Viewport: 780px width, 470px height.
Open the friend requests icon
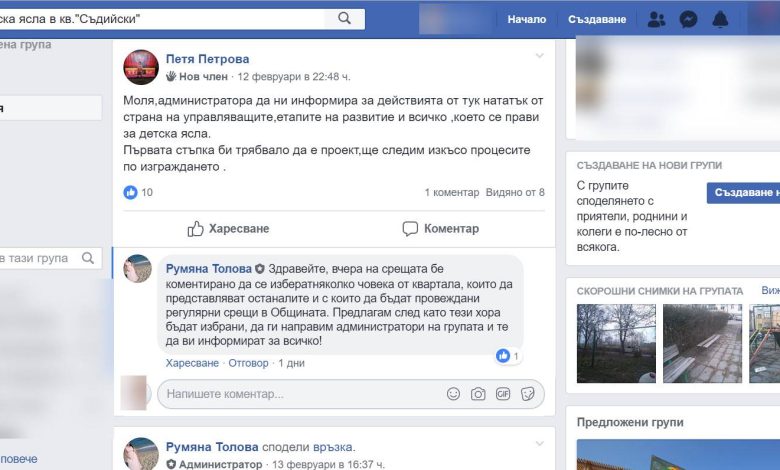pos(657,19)
